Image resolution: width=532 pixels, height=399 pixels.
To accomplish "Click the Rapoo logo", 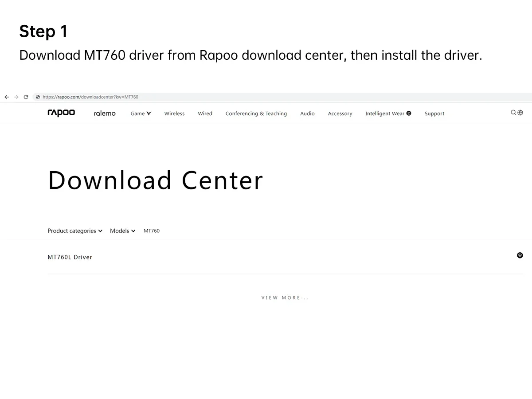I will 61,113.
